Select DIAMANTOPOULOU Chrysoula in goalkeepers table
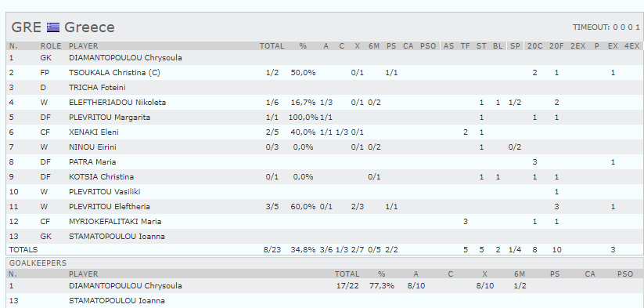The height and width of the screenshot is (308, 644). pyautogui.click(x=125, y=286)
